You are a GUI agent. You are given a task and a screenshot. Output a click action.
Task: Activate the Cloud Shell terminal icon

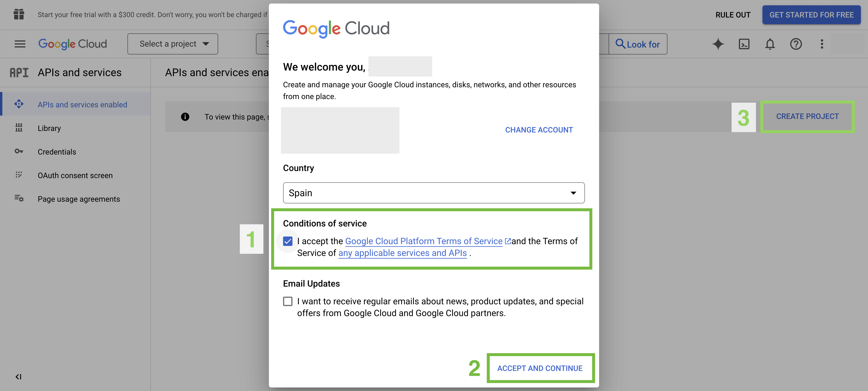744,44
